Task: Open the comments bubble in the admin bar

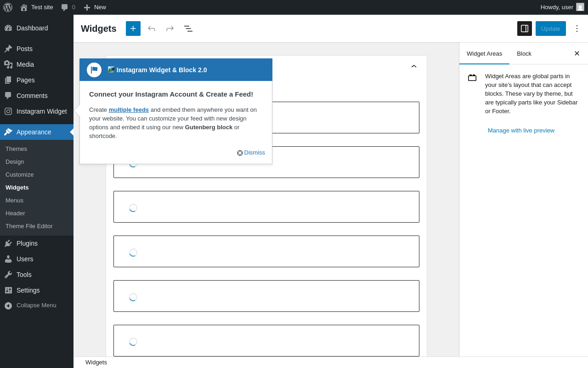Action: click(x=68, y=7)
